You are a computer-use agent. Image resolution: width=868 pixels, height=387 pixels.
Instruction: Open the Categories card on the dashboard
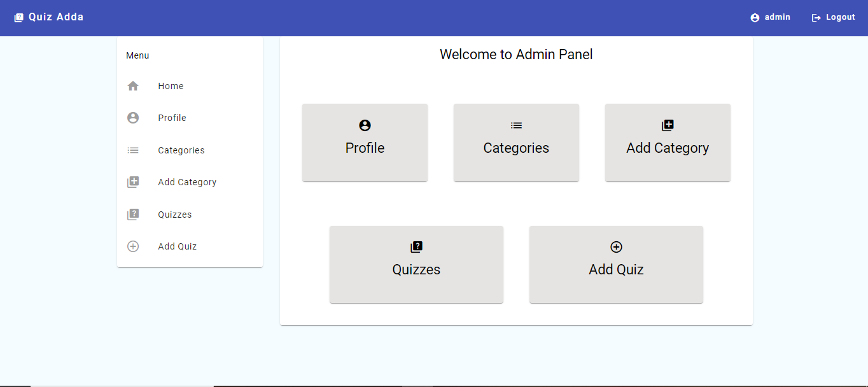(516, 143)
